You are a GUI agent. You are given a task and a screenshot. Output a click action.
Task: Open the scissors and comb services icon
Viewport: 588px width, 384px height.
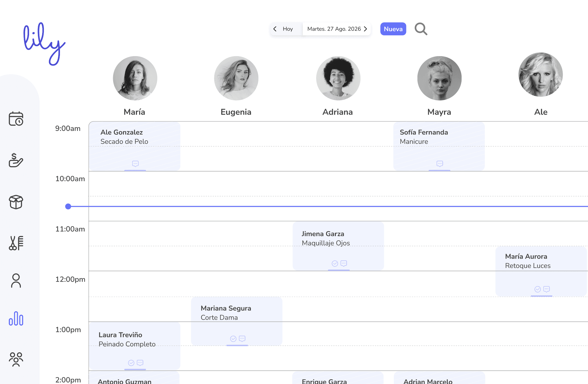[x=16, y=243]
